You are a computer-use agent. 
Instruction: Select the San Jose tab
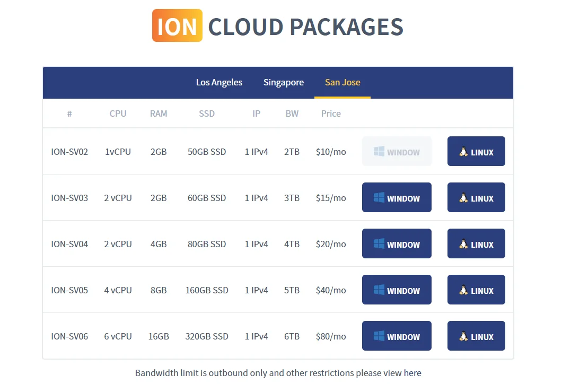coord(343,83)
